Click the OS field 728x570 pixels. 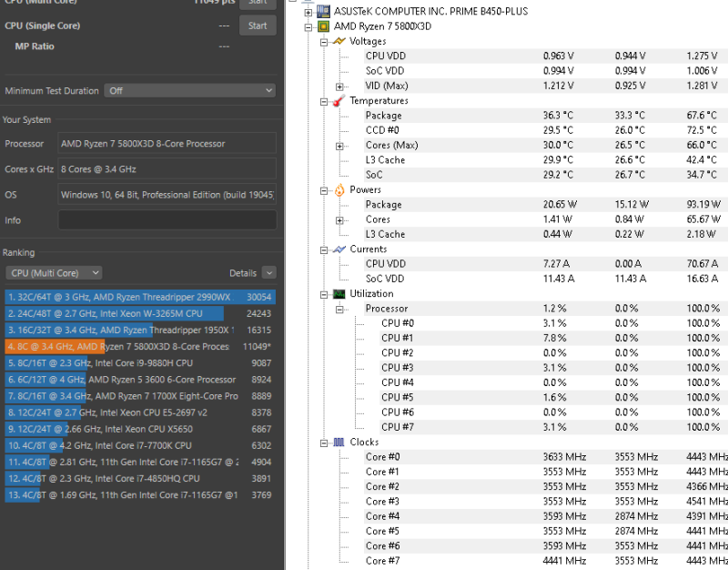[x=167, y=195]
